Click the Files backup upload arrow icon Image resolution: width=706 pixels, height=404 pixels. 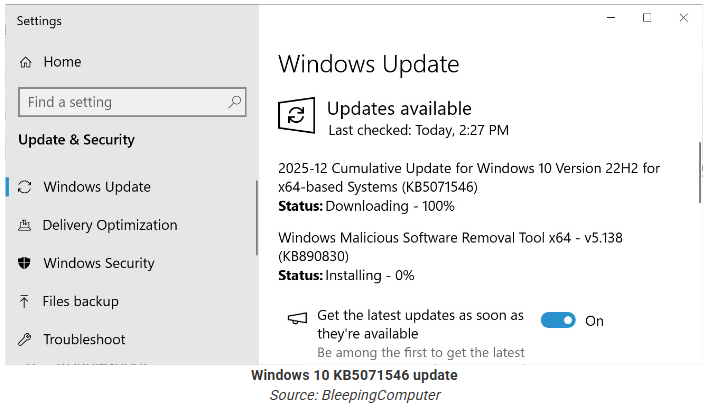click(25, 301)
